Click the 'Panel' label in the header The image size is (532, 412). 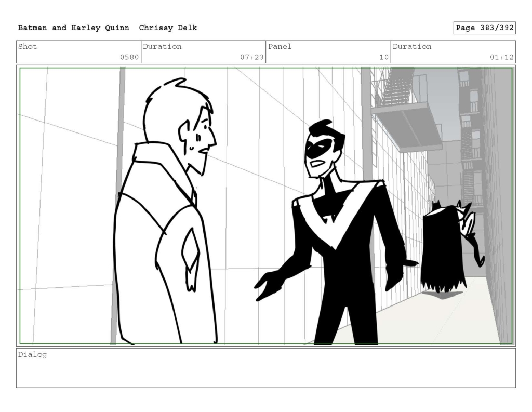click(280, 46)
